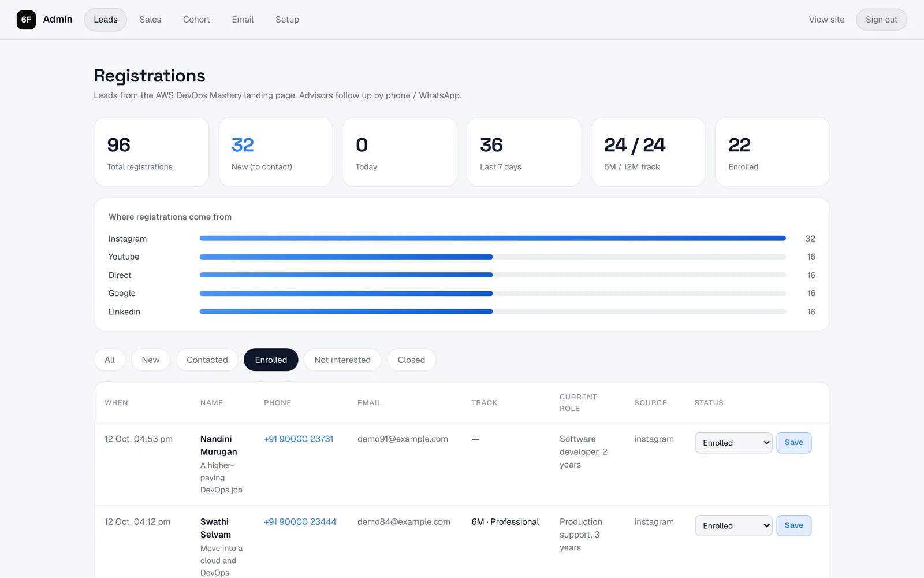Open status dropdown for Swathi Selvam
Viewport: 924px width, 578px height.
[x=733, y=525]
